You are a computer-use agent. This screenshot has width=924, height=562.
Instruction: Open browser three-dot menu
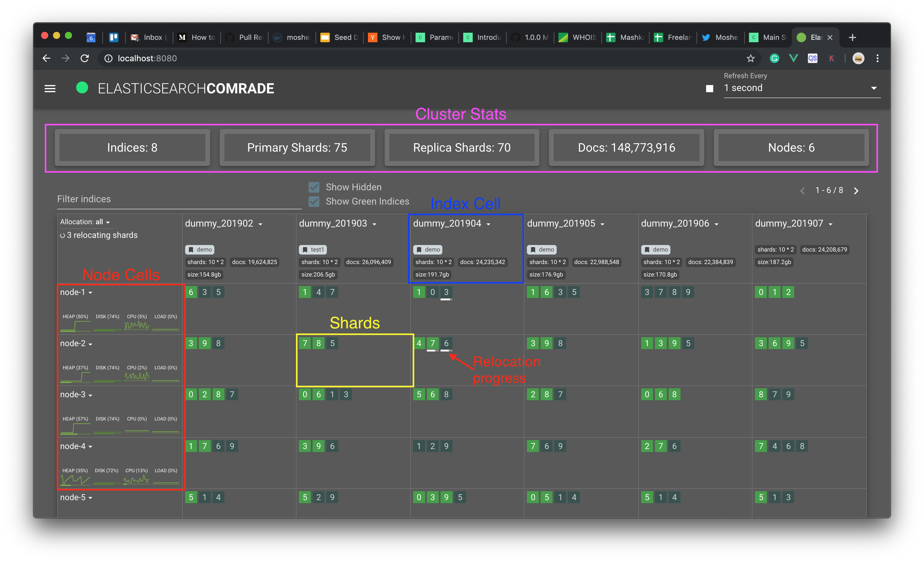coord(877,59)
